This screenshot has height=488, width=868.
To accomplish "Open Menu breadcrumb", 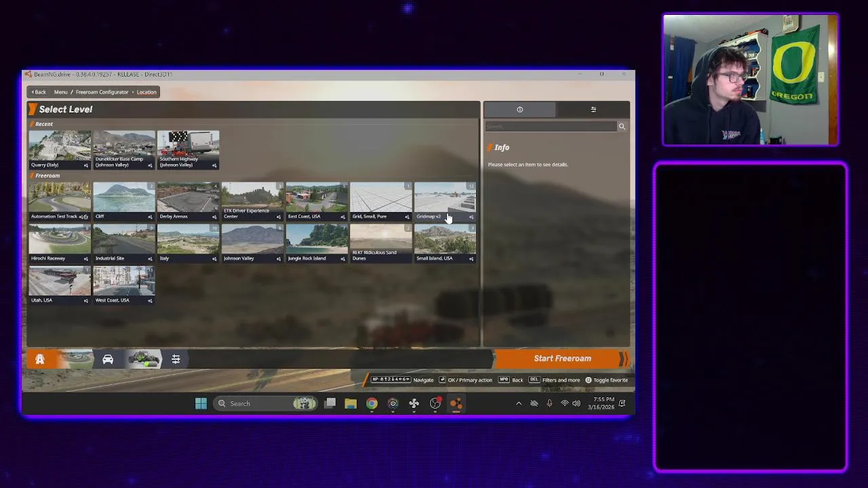I will [60, 92].
